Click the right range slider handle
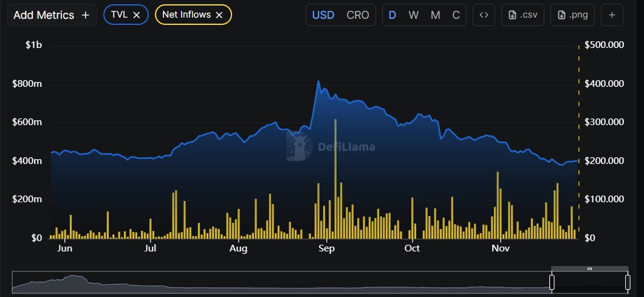The image size is (644, 297). [x=628, y=282]
